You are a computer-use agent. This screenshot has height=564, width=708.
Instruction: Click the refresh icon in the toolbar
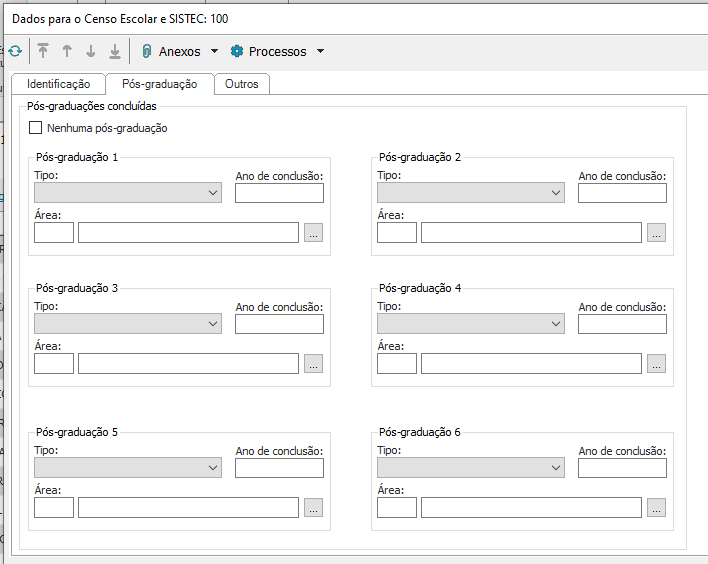14,51
